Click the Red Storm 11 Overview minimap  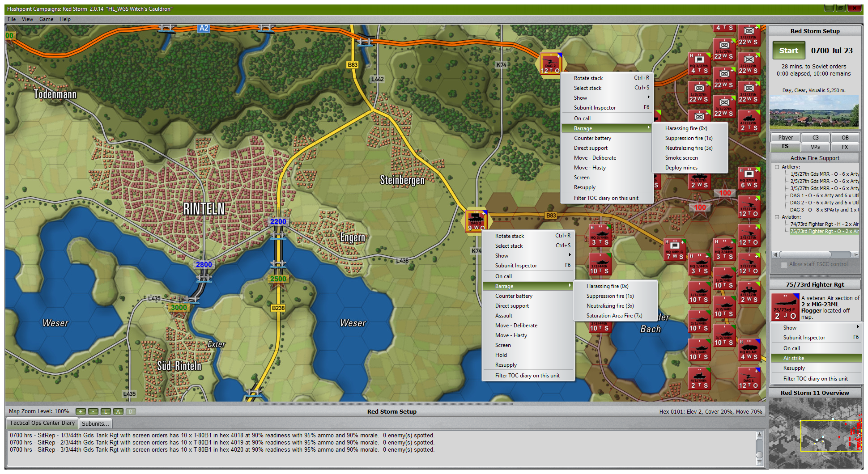(x=815, y=433)
